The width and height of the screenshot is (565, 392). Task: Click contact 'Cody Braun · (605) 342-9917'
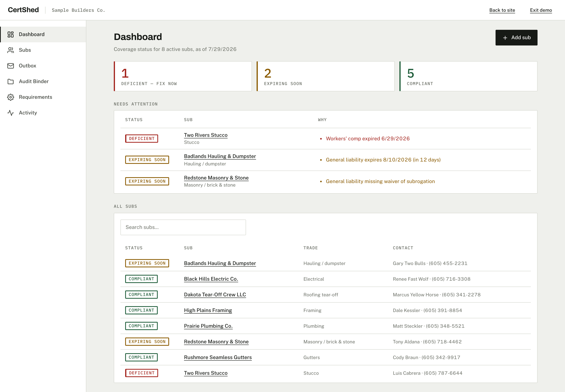pyautogui.click(x=426, y=357)
